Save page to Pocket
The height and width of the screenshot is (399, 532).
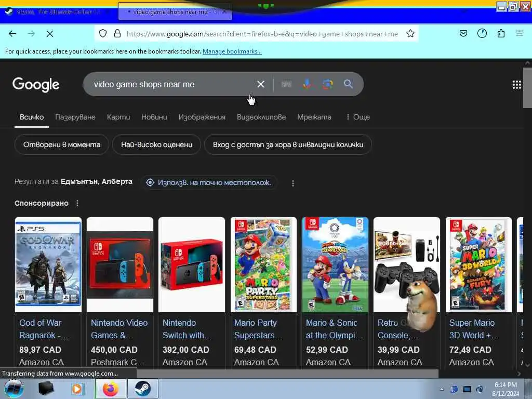click(x=463, y=33)
